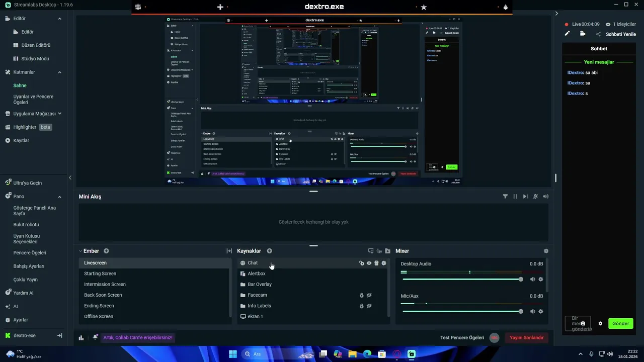Add a new scene with plus icon beside Ember
This screenshot has height=362, width=644.
point(106,251)
